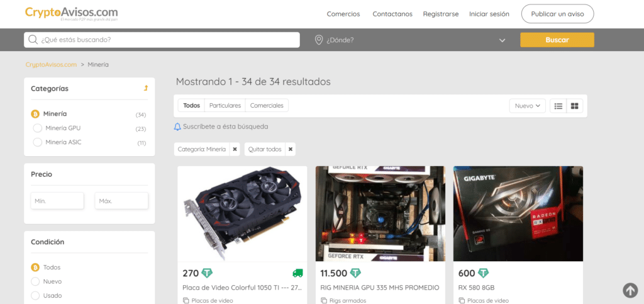Click category icon beside Colorful 1050 Placas de video
The image size is (644, 304).
click(x=186, y=301)
